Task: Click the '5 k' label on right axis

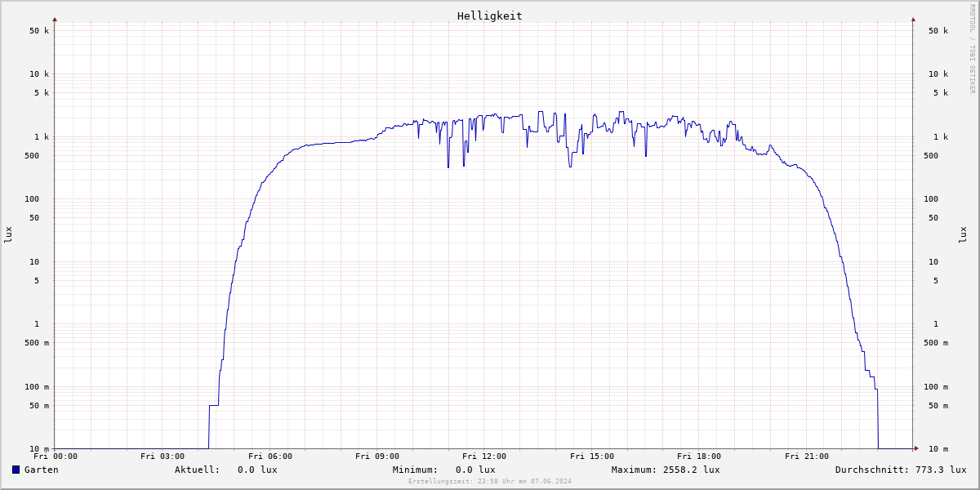Action: (x=941, y=93)
